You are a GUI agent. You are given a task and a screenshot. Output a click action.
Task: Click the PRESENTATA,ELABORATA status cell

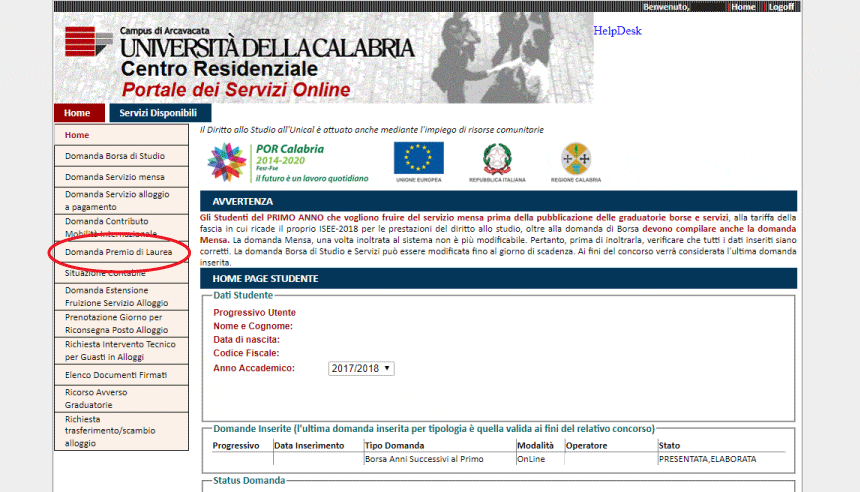coord(708,459)
